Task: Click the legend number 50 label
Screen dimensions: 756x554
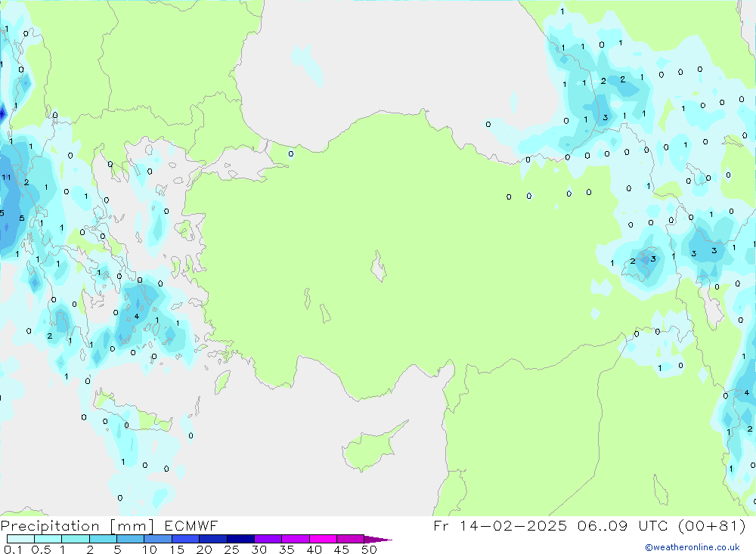Action: tap(368, 549)
